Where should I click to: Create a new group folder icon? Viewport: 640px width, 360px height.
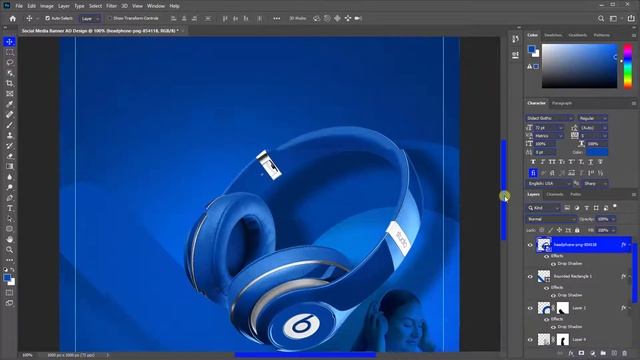coord(603,353)
